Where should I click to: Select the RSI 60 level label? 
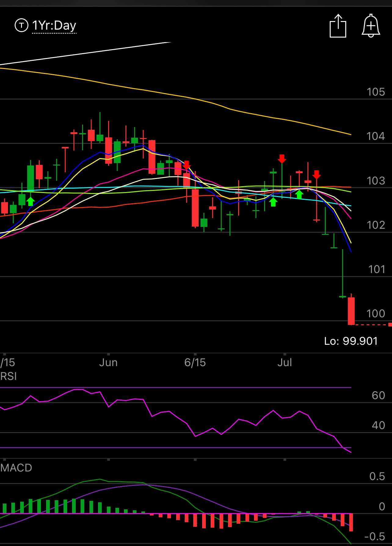(x=378, y=395)
